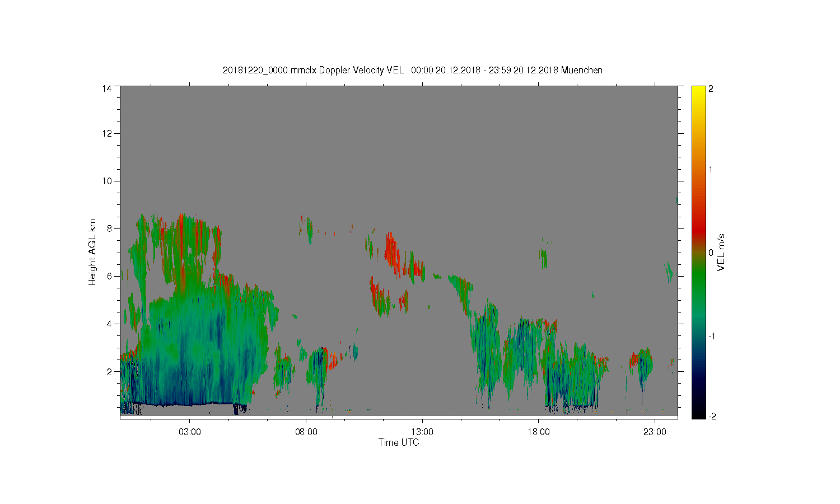
Task: Click the colorbar value label -1
Action: [x=711, y=336]
